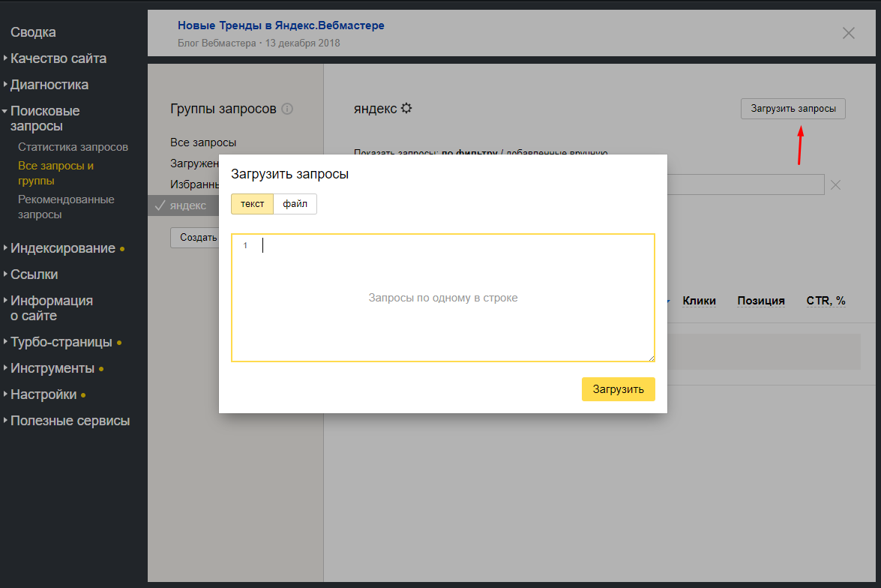Focus the queries text area

pos(442,297)
